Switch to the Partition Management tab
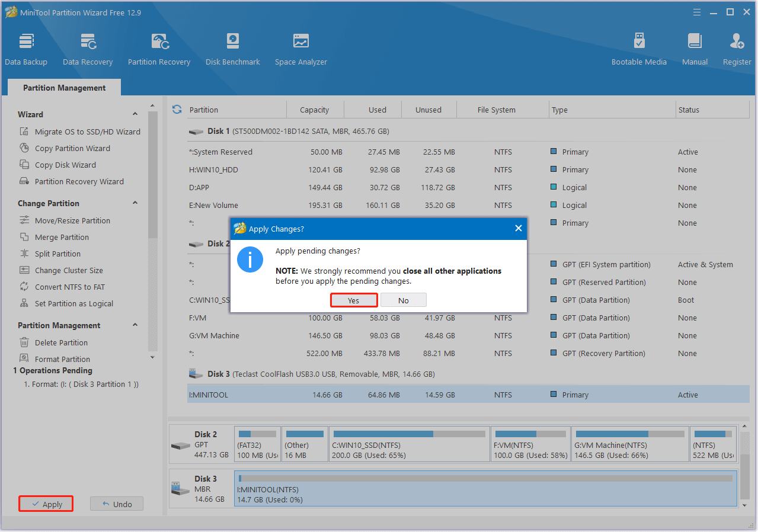This screenshot has height=532, width=758. (64, 88)
